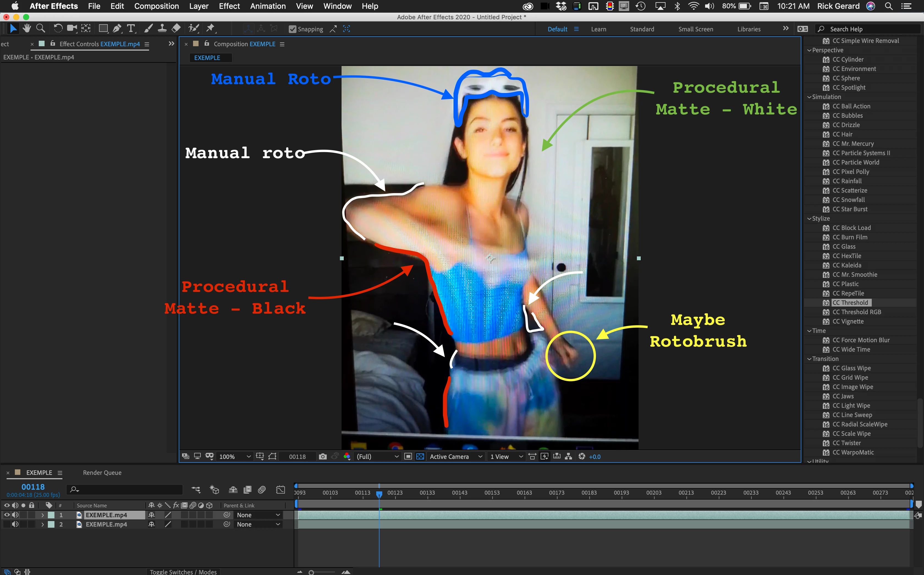Choose the Zoom magnifier tool
Image resolution: width=924 pixels, height=575 pixels.
tap(40, 29)
